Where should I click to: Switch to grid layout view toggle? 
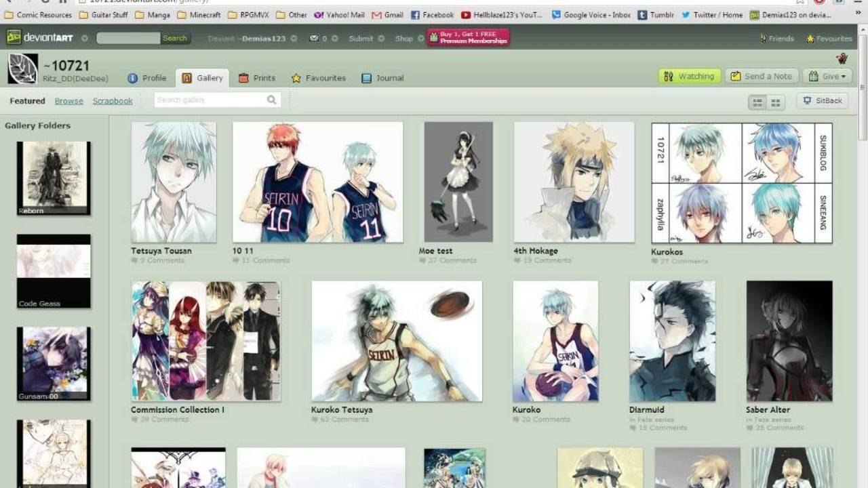775,102
